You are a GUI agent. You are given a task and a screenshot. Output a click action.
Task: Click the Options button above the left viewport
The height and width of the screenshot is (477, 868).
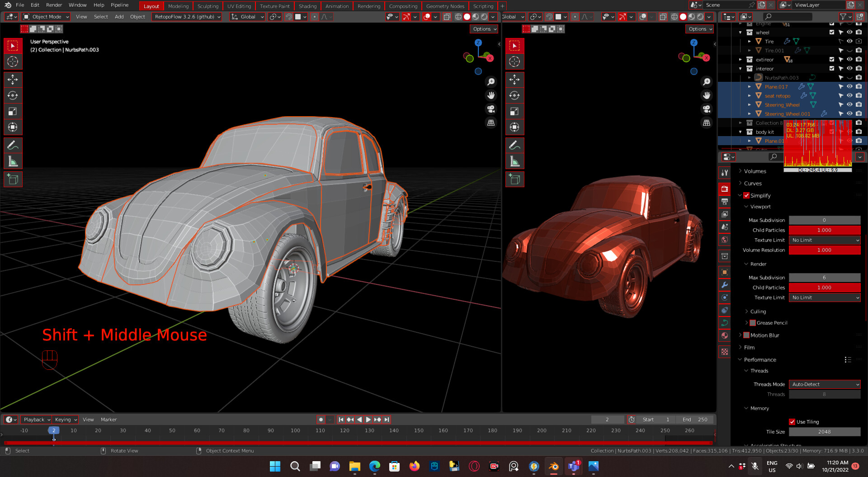[483, 28]
